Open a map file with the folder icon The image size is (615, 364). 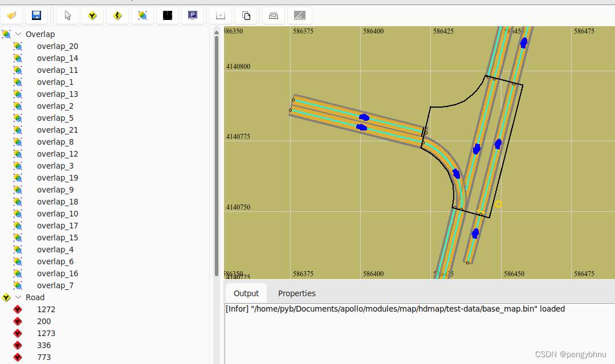(x=11, y=15)
